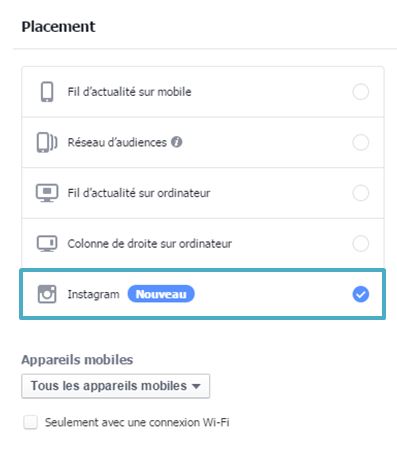Click the Placement section heading
Viewport: 397px width, 453px height.
(x=58, y=27)
